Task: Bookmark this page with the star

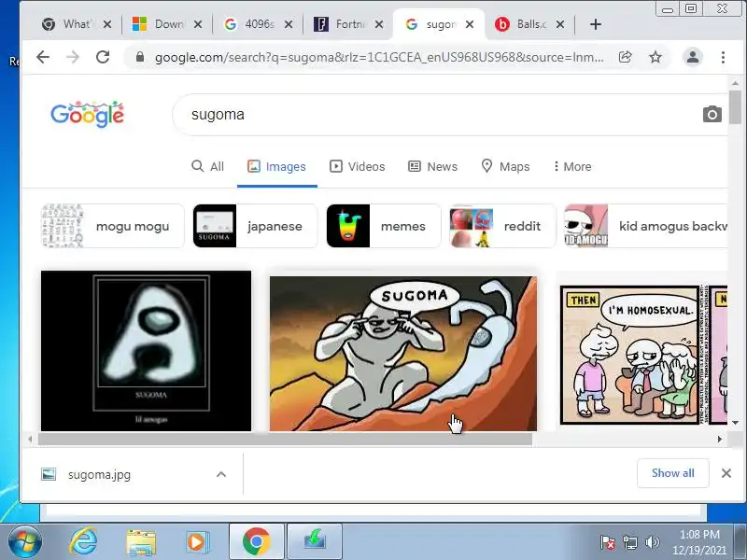Action: pos(655,57)
